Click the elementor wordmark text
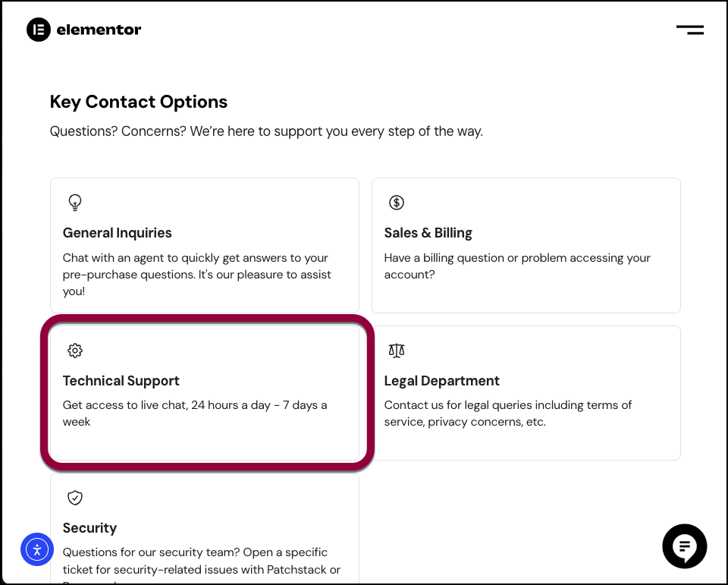Image resolution: width=728 pixels, height=585 pixels. pos(99,30)
